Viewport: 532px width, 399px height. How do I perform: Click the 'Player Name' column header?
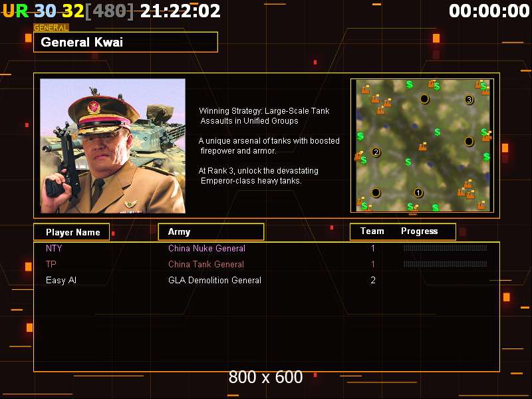(72, 232)
